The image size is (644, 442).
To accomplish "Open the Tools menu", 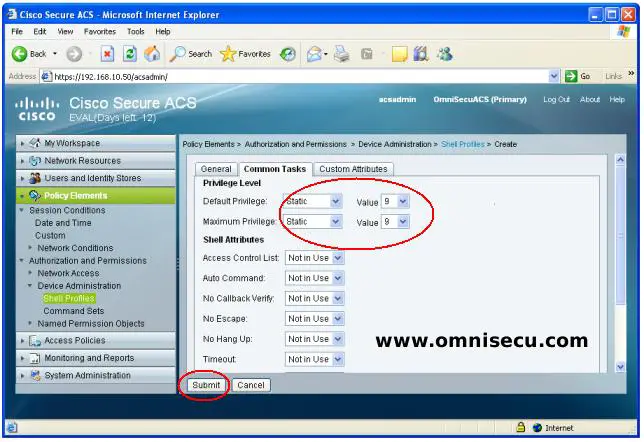I will click(x=136, y=32).
